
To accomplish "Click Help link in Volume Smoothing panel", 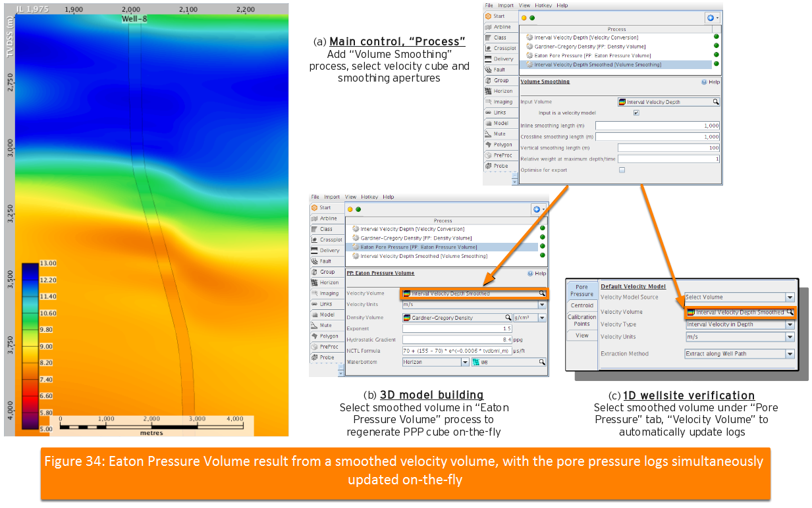I will tap(711, 82).
